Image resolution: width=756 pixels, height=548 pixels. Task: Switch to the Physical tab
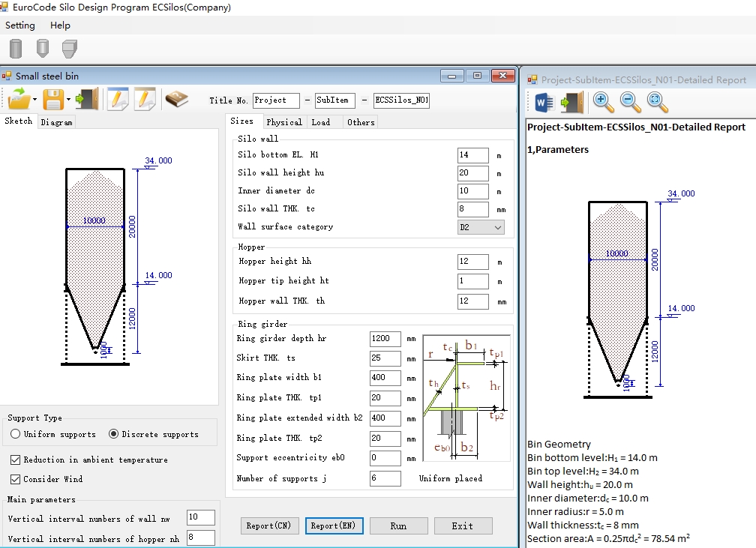pos(284,122)
